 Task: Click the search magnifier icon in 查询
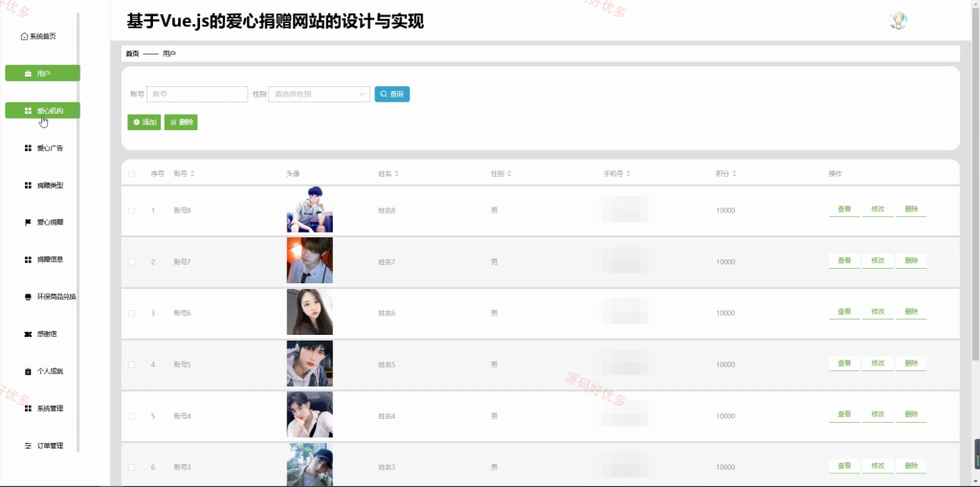(x=384, y=95)
